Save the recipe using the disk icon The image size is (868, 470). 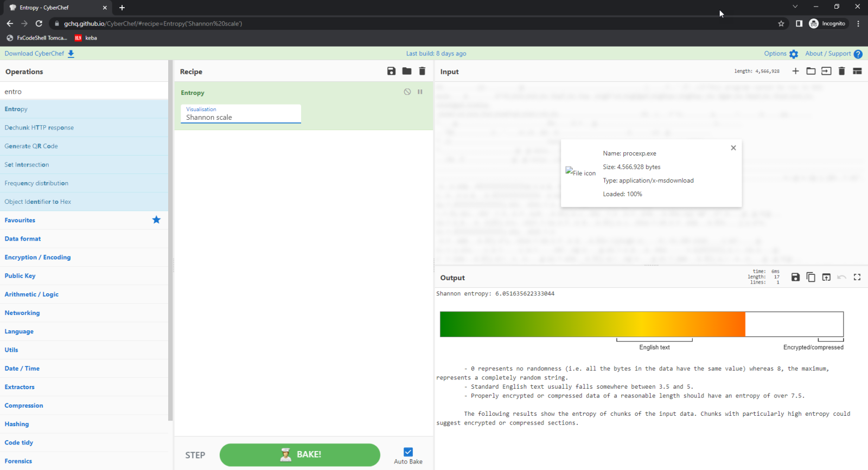coord(391,71)
